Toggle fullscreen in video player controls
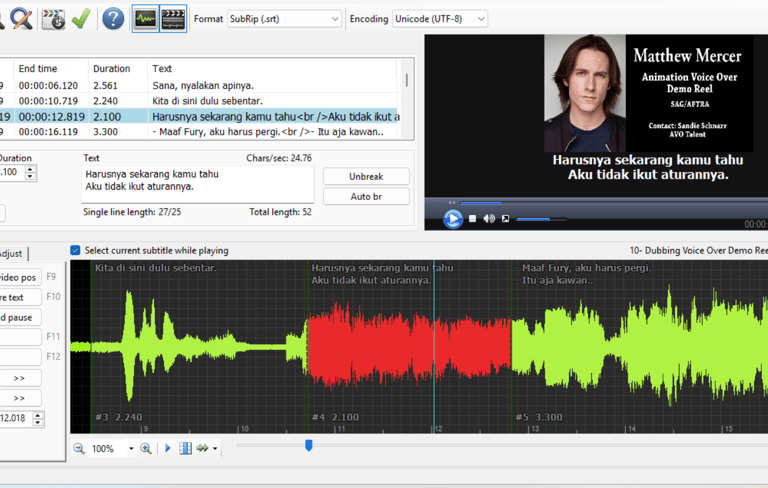This screenshot has height=488, width=768. [x=505, y=219]
